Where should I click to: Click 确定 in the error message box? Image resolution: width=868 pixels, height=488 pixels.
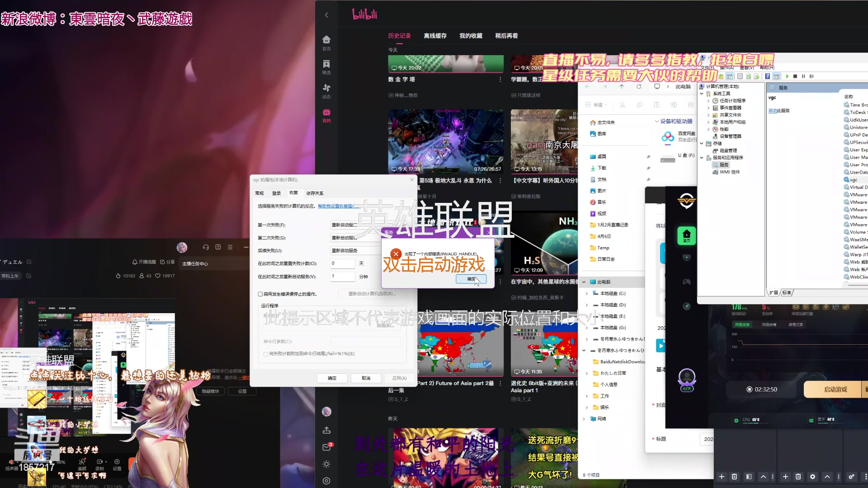pos(471,279)
